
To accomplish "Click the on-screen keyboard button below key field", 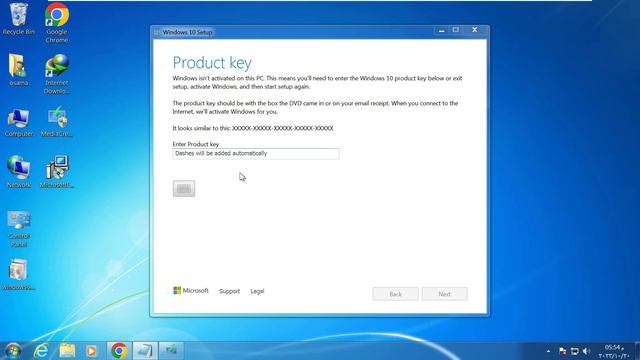I will coord(184,189).
